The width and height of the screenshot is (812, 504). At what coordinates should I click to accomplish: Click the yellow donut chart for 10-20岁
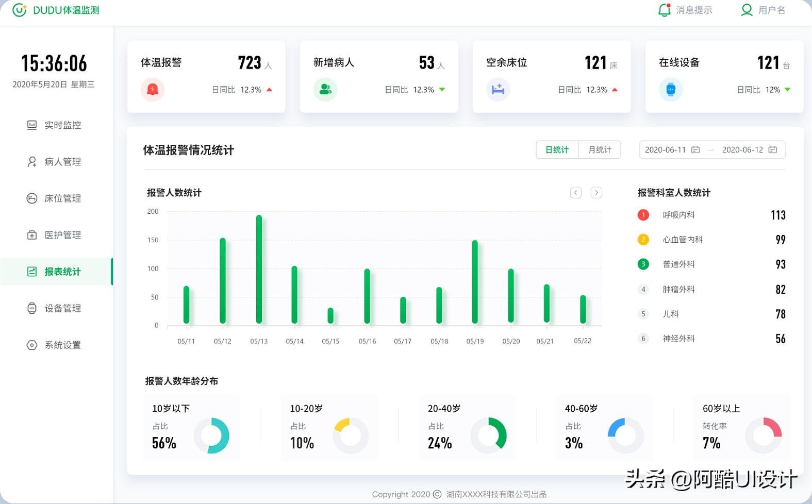coord(351,435)
